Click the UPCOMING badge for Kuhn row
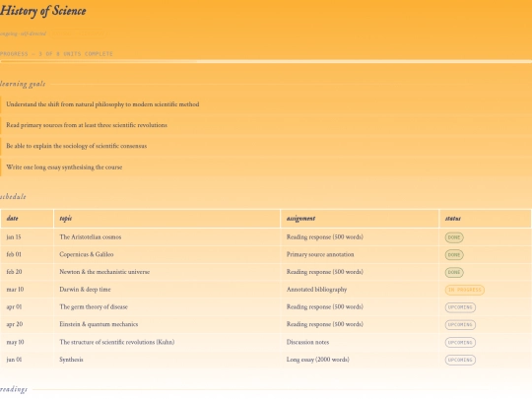532x399 pixels. point(460,342)
